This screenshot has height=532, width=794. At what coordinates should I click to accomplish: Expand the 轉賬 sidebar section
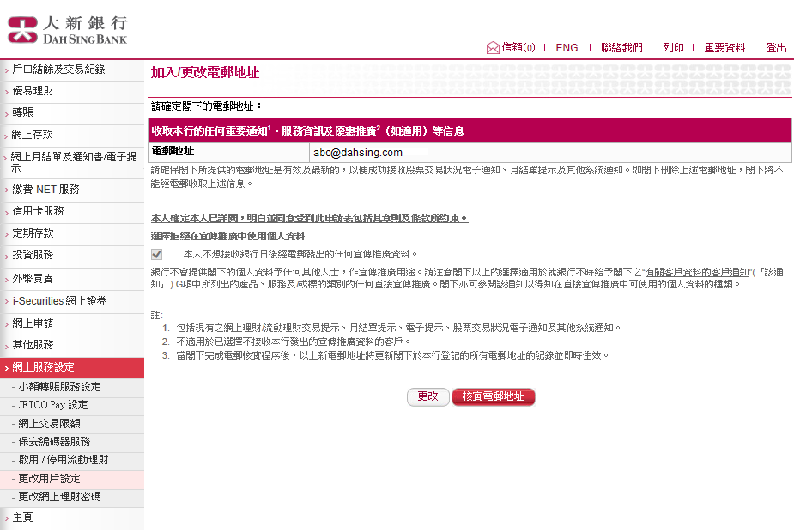pos(23,112)
